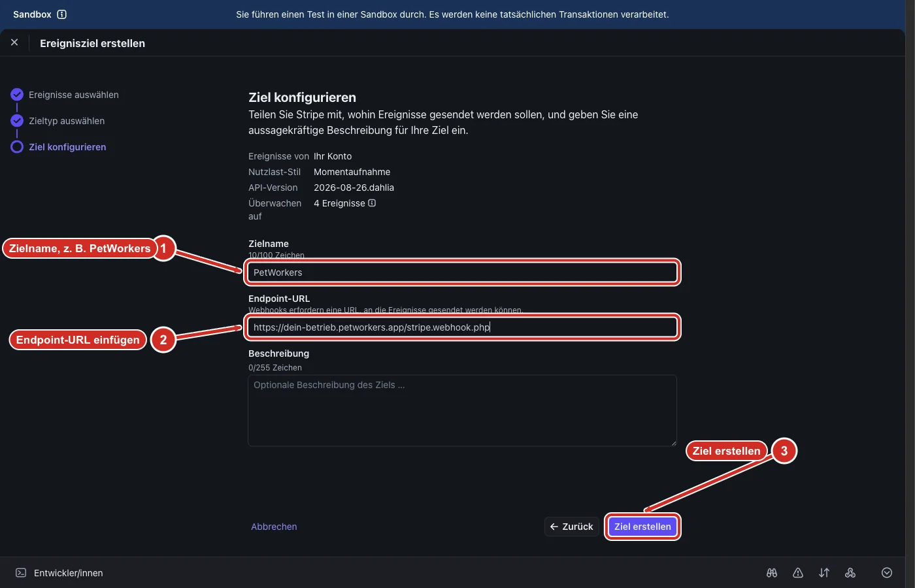Click the 0/255 Zeichen counter

(275, 368)
